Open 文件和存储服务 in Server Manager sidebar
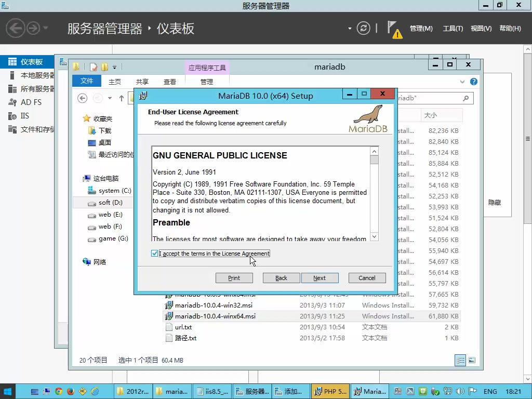This screenshot has height=399, width=532. coord(27,129)
